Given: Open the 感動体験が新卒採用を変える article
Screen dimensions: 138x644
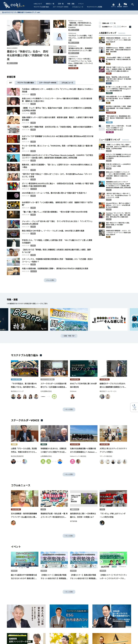Looking at the screenshot, I should point(80,25).
